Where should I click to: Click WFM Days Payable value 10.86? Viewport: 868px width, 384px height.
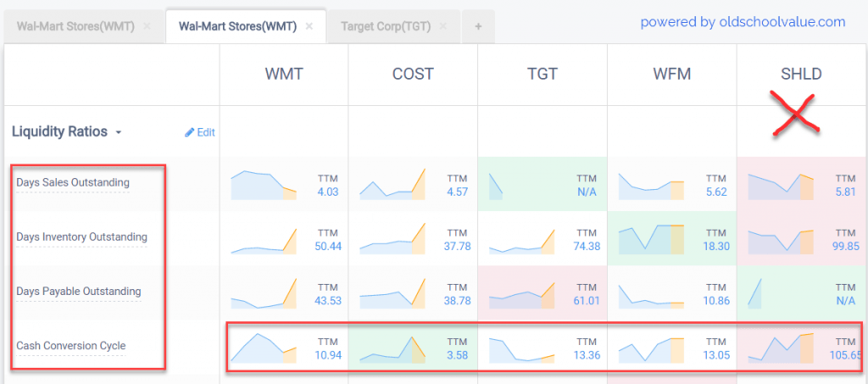coord(716,301)
